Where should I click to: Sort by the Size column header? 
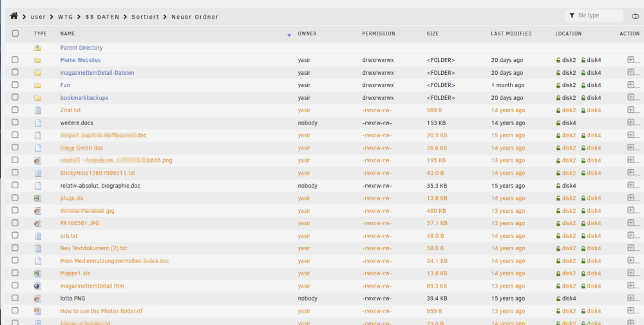pos(433,34)
